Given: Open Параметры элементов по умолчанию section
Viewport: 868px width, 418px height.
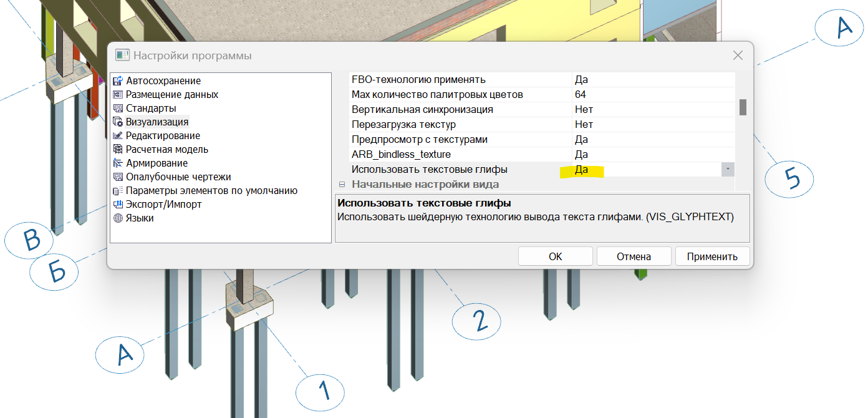Looking at the screenshot, I should pos(211,191).
